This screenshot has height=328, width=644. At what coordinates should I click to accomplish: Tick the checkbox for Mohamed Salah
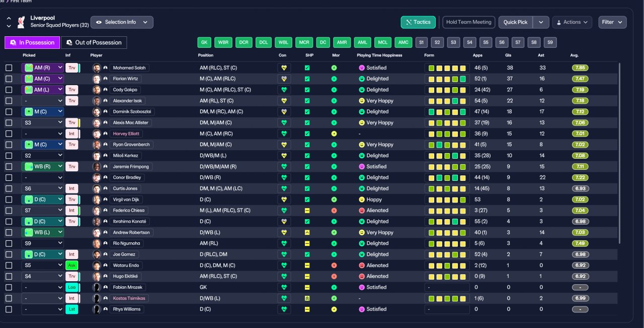coord(9,68)
